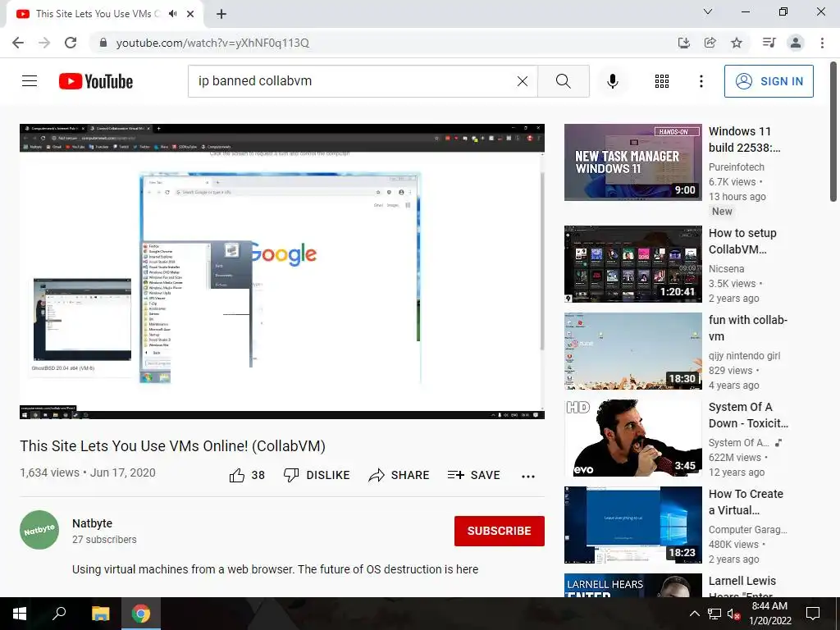840x630 pixels.
Task: Click the SIGN IN button
Action: tap(769, 81)
